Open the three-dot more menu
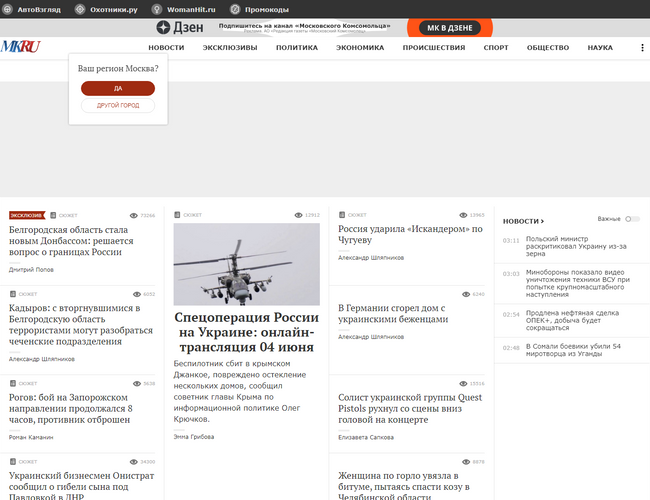This screenshot has width=650, height=500. click(x=642, y=48)
